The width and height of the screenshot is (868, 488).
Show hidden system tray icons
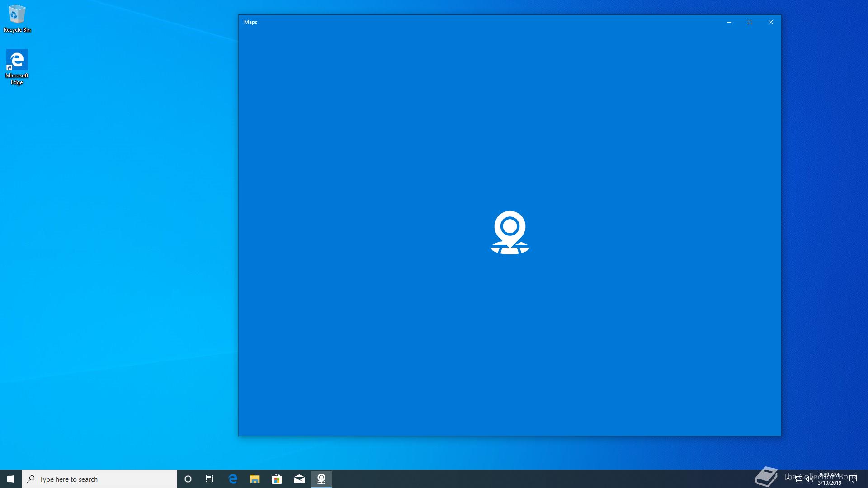coord(788,479)
